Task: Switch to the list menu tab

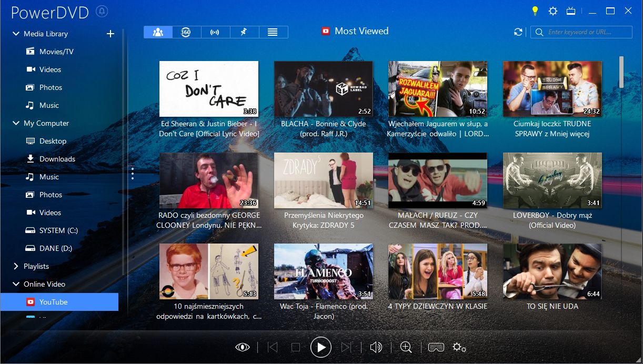Action: tap(273, 32)
